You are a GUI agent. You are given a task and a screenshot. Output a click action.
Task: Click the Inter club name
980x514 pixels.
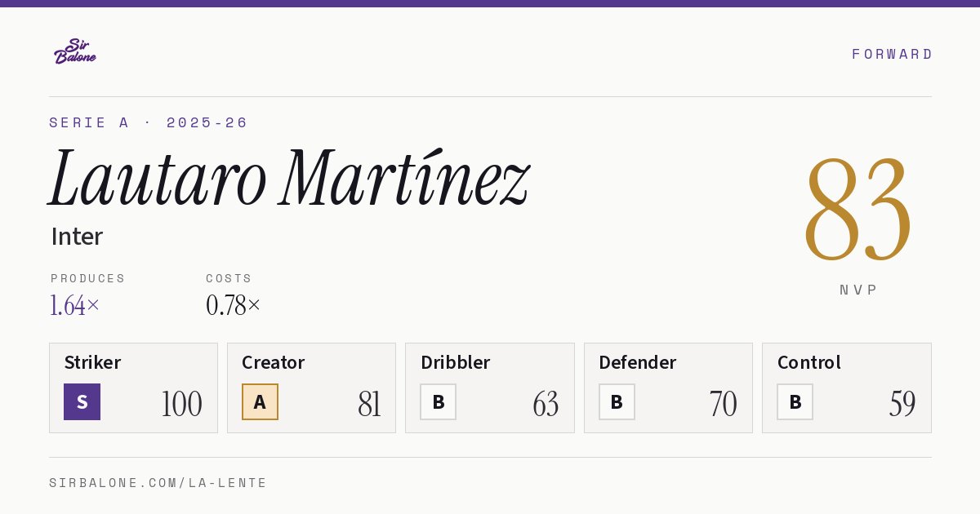point(77,237)
